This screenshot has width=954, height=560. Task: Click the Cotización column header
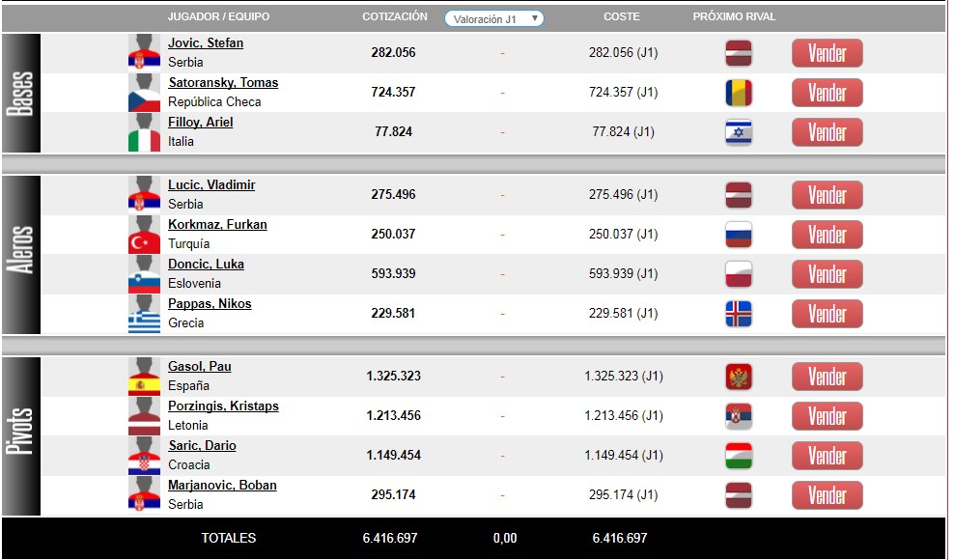(394, 17)
